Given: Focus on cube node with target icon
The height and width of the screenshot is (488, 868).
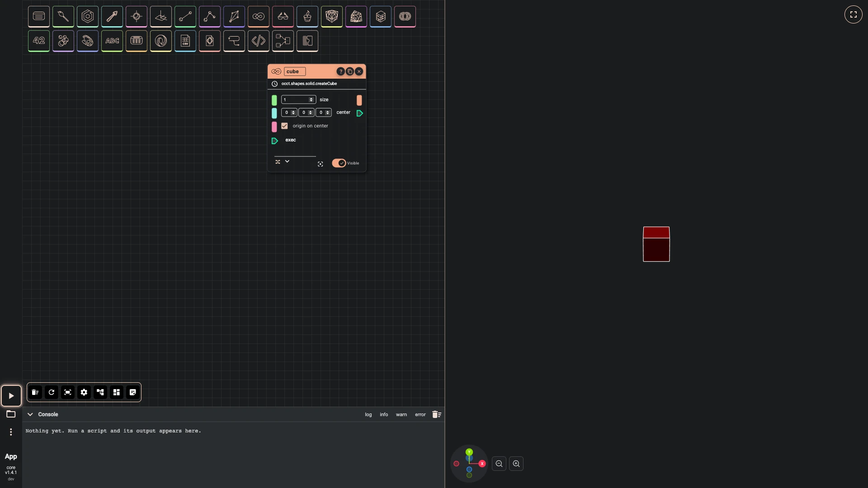Looking at the screenshot, I should coord(321,164).
